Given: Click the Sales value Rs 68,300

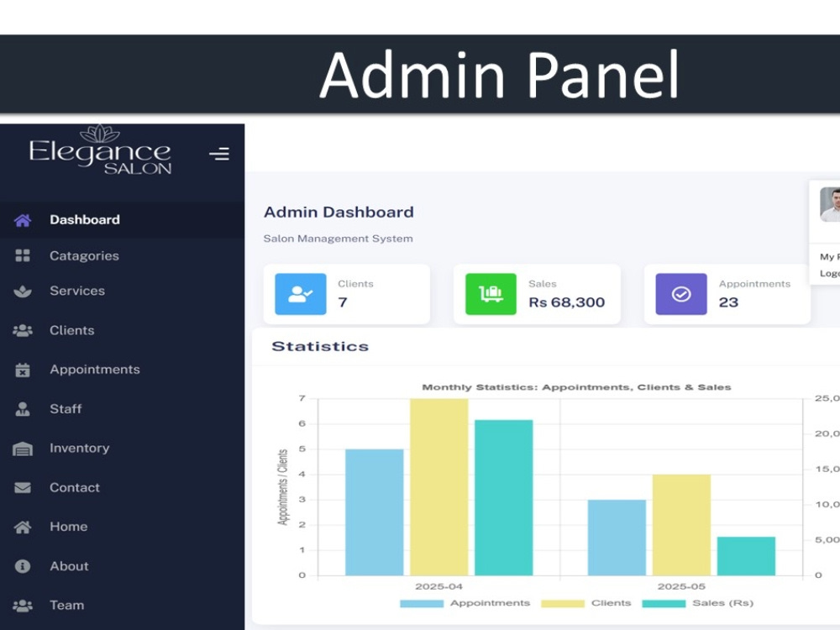Looking at the screenshot, I should [567, 302].
